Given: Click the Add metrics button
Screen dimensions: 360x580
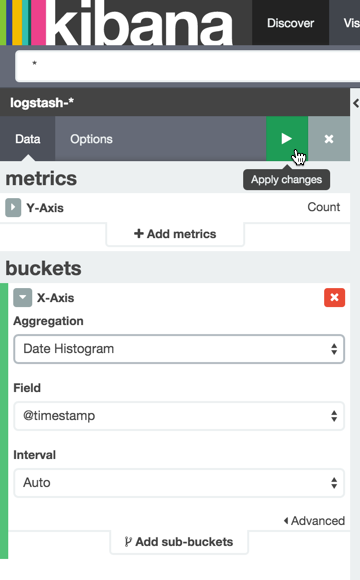Looking at the screenshot, I should point(175,234).
